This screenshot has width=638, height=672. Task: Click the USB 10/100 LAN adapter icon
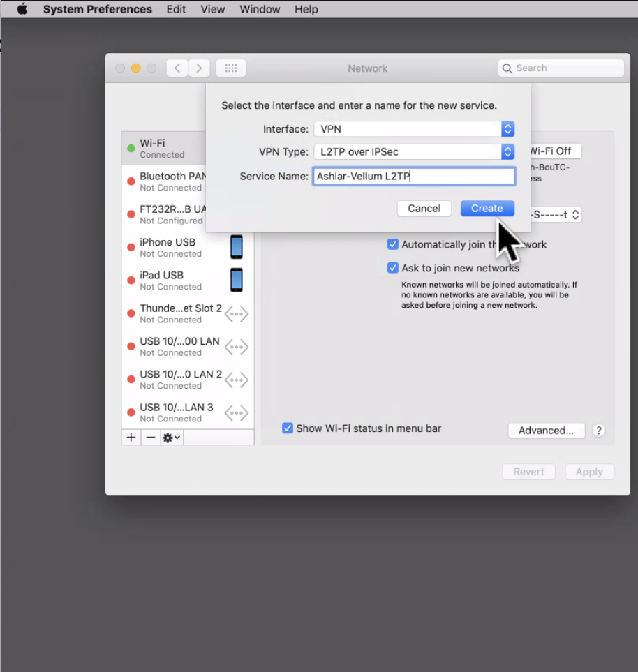tap(237, 347)
